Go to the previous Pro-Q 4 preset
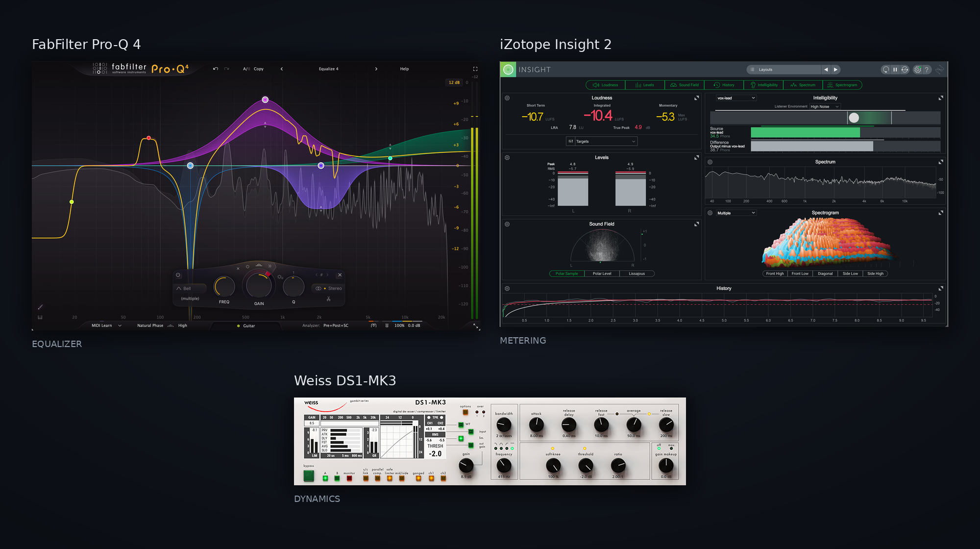Screen dimensions: 980x549 (282, 69)
